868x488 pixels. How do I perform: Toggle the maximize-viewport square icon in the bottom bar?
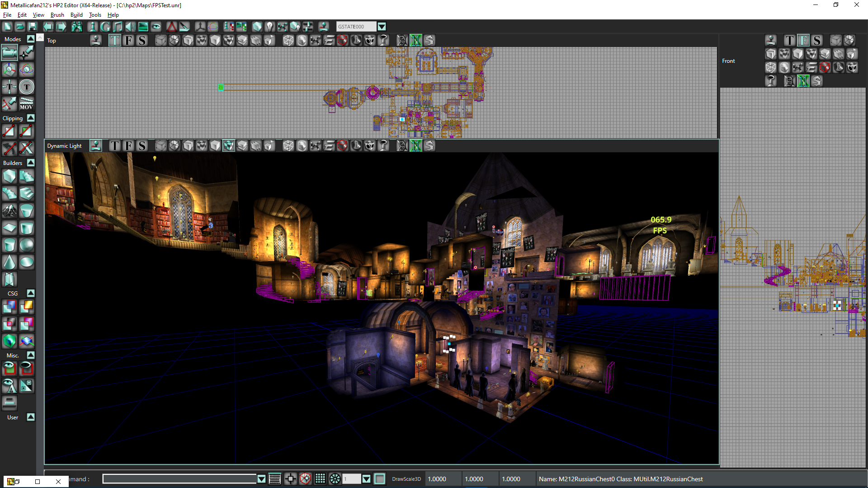(x=380, y=479)
